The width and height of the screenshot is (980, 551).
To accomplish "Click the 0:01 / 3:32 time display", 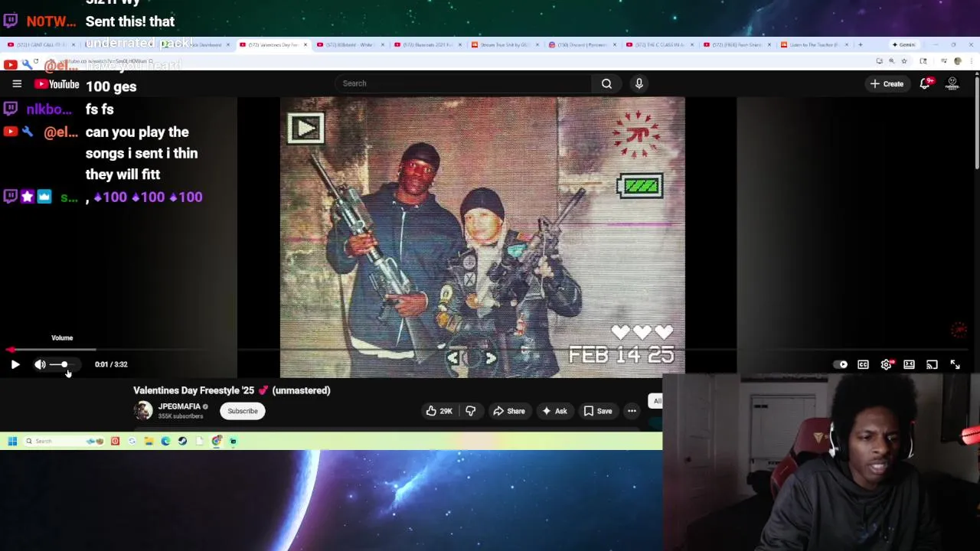I will (111, 365).
